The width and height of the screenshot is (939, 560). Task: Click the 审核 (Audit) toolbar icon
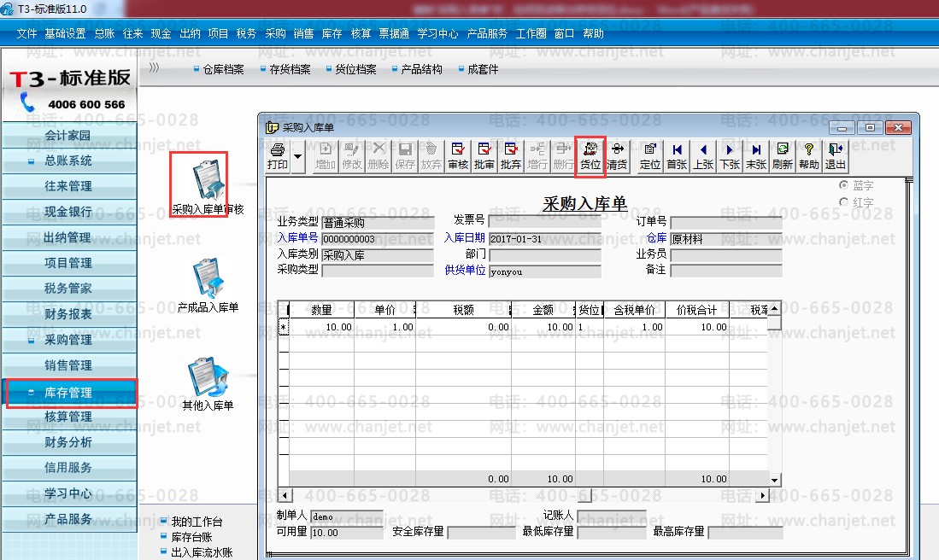pyautogui.click(x=458, y=156)
